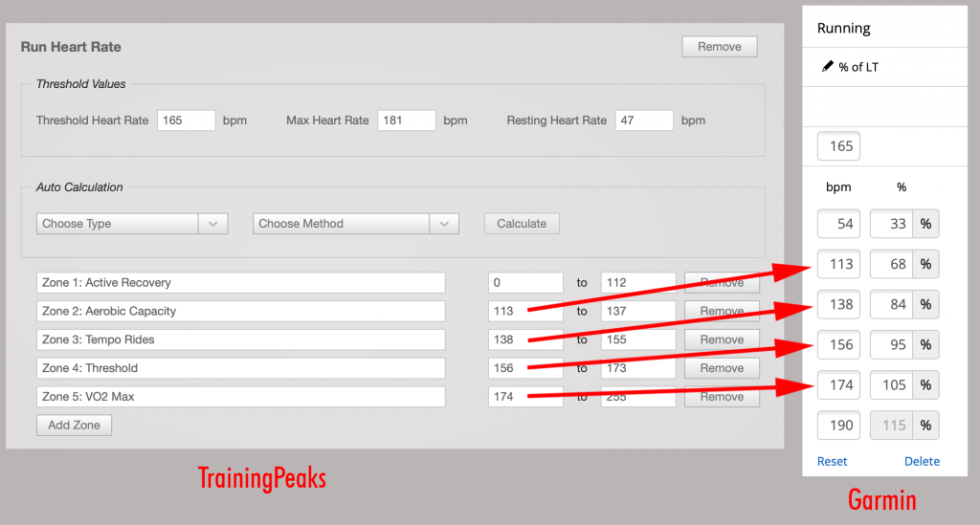Click the Delete link in Garmin panel
980x525 pixels.
coord(922,461)
